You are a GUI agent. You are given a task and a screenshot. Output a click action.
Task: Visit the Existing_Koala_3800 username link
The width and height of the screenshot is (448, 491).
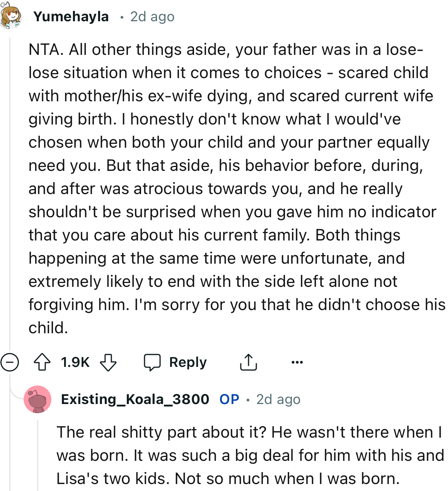(x=135, y=399)
